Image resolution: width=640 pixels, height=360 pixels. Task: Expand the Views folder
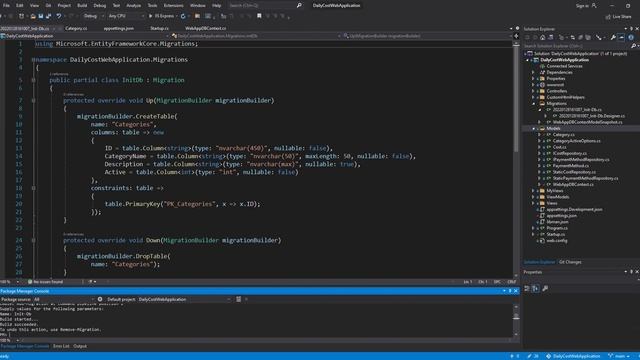(x=533, y=203)
